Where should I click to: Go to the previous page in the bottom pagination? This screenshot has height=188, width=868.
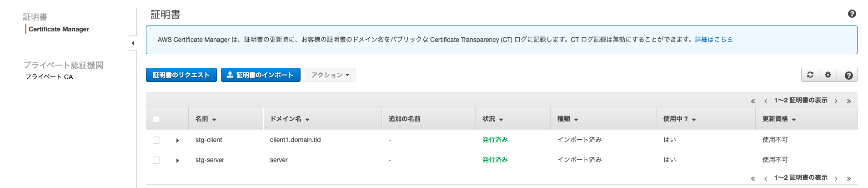[x=766, y=178]
